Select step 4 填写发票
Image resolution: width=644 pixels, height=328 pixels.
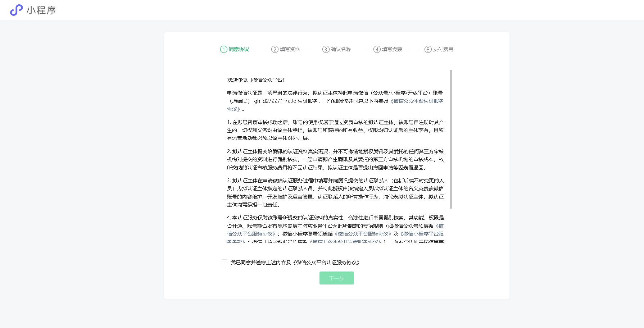(x=388, y=49)
